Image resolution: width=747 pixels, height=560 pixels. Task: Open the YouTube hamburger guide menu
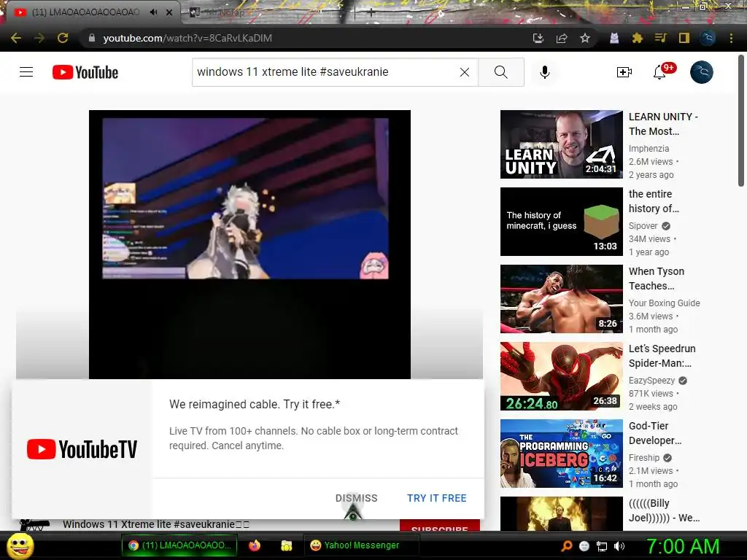pos(26,72)
